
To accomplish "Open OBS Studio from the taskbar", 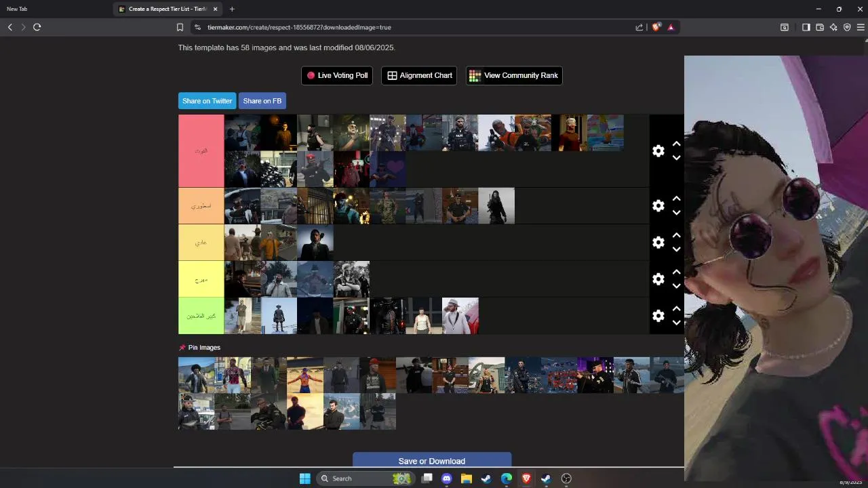I will (566, 479).
